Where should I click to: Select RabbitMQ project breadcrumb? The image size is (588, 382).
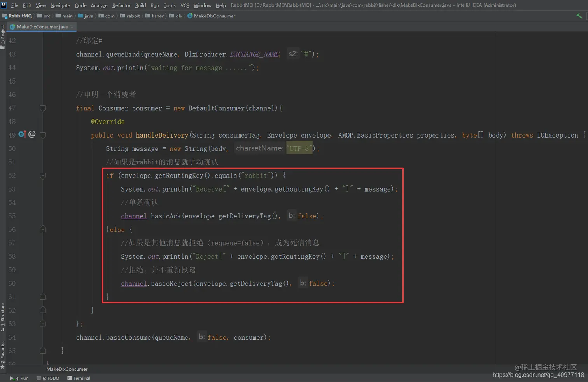[x=17, y=16]
